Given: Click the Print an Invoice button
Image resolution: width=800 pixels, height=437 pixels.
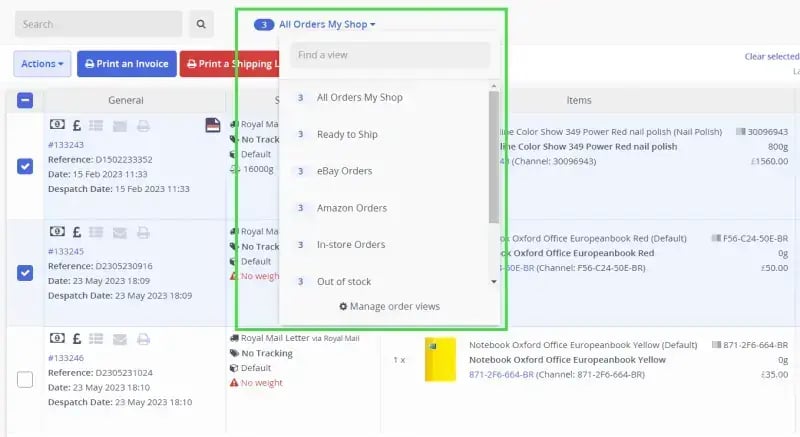Looking at the screenshot, I should click(x=127, y=64).
